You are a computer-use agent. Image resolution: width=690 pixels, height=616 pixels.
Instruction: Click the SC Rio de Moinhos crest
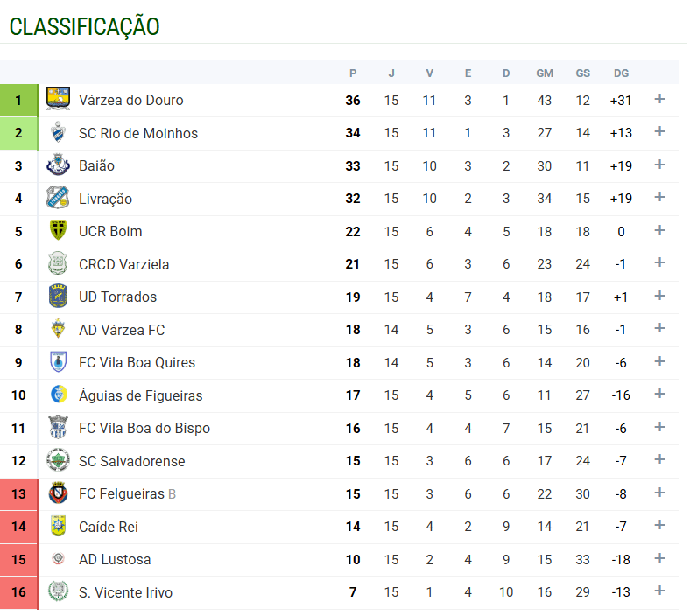point(58,133)
